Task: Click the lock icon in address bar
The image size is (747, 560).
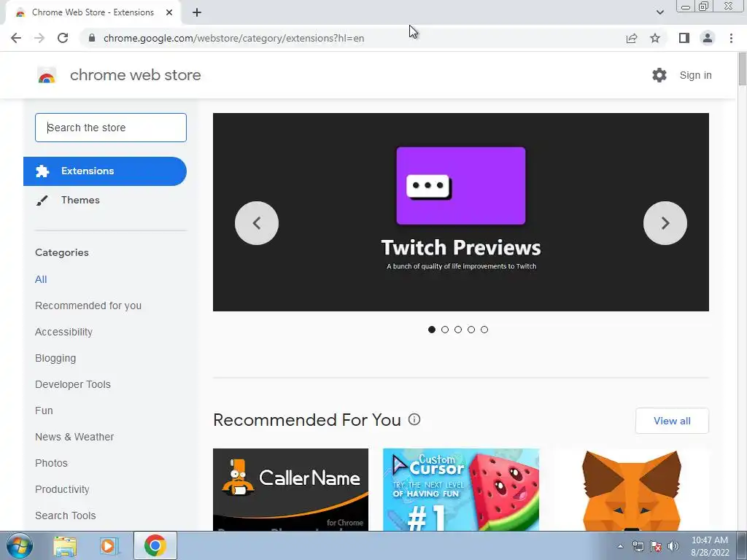Action: point(92,38)
